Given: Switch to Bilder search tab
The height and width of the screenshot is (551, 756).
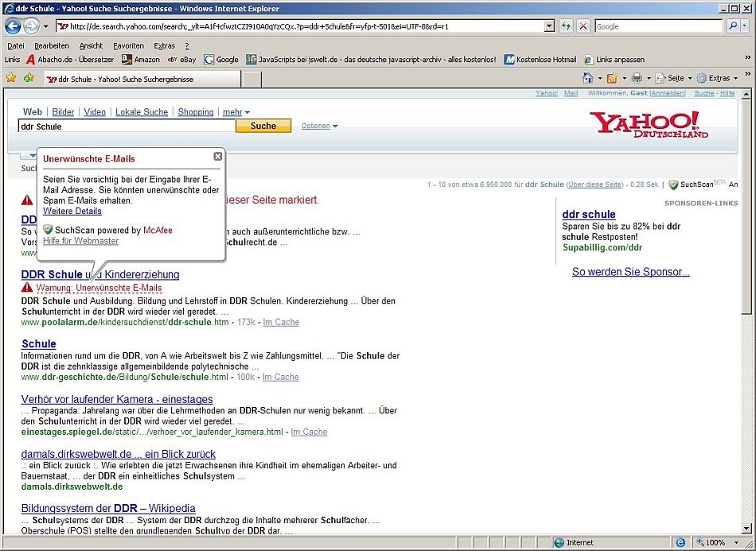Looking at the screenshot, I should tap(63, 112).
